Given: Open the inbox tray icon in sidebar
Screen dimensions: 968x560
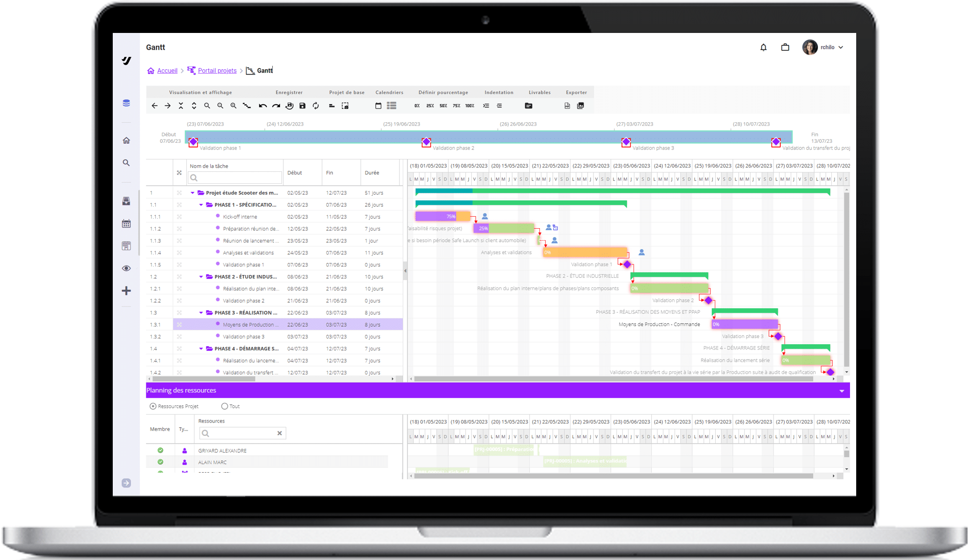Looking at the screenshot, I should (x=126, y=201).
